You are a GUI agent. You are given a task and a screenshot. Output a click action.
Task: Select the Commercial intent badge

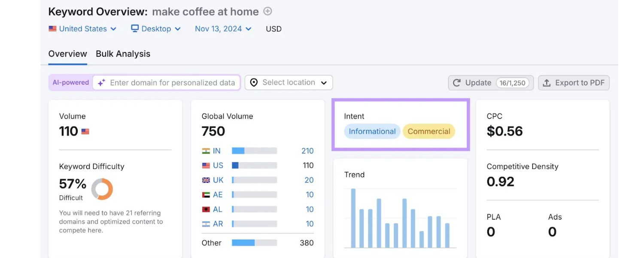tap(428, 131)
